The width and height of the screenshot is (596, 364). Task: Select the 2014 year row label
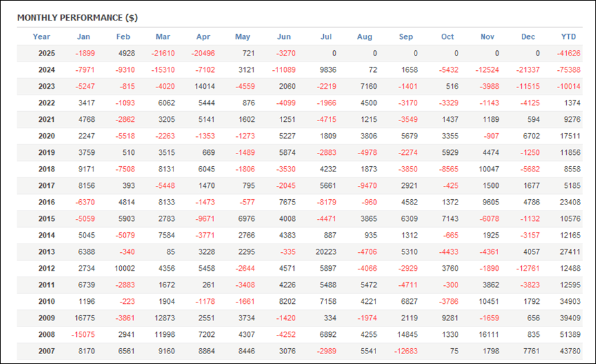point(46,235)
